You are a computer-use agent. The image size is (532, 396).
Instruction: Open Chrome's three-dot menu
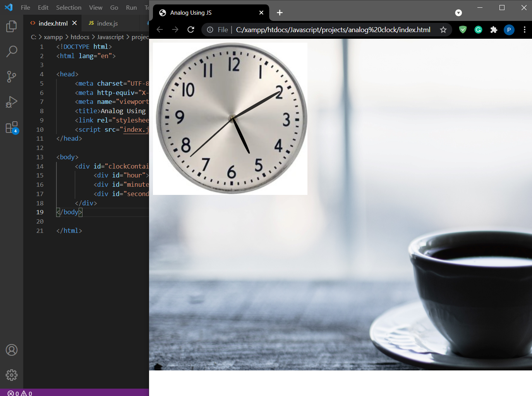tap(525, 30)
